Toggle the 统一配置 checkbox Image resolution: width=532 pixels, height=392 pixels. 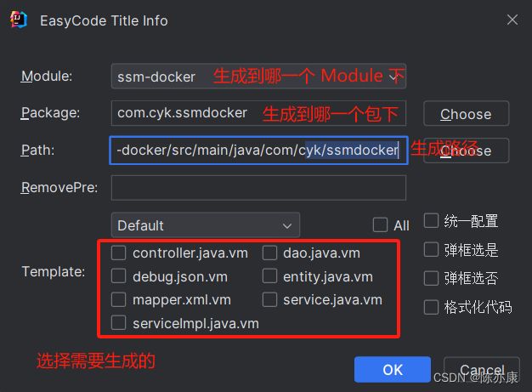tap(431, 220)
